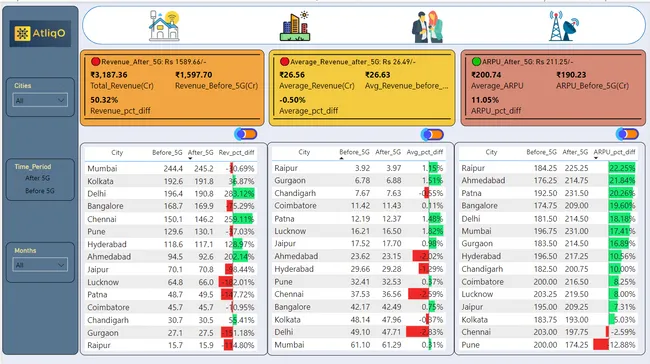Sort revenue table by Rev_pct_diff column

(x=236, y=153)
